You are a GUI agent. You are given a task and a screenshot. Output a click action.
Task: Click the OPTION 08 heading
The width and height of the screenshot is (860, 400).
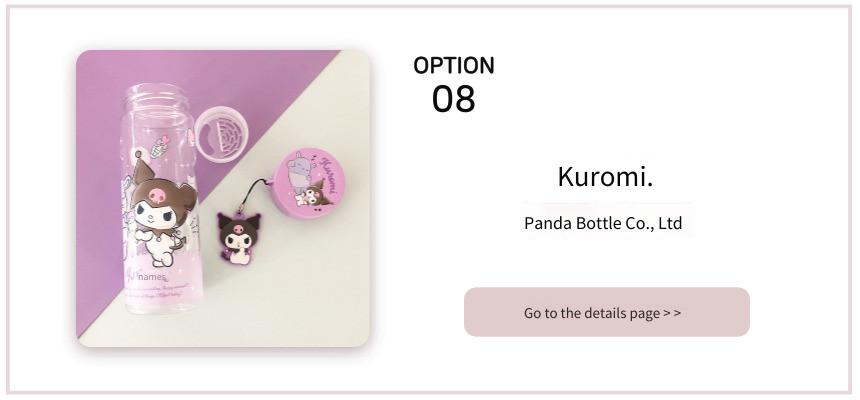pyautogui.click(x=454, y=84)
